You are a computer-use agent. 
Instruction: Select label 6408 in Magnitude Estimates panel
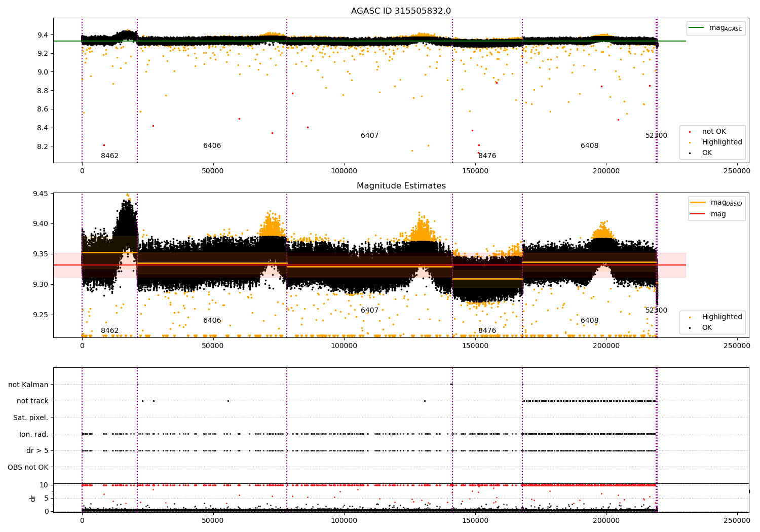pos(589,321)
